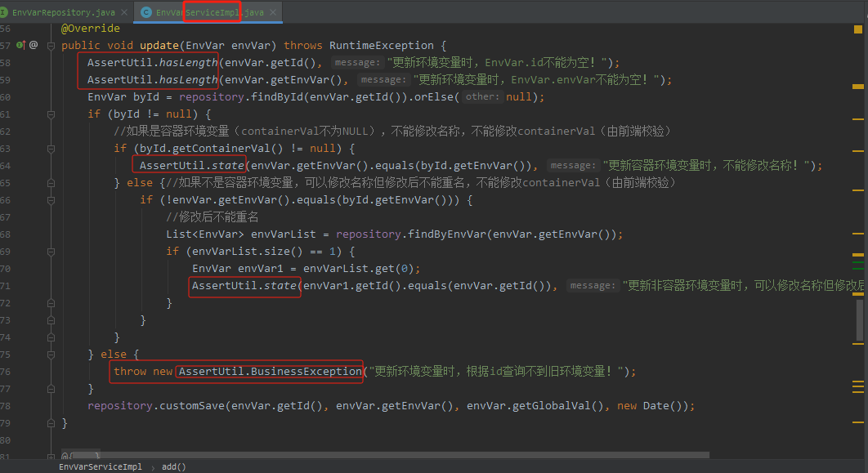Close the EnvVarServiceImpl.java tab
The image size is (868, 473).
pyautogui.click(x=273, y=12)
